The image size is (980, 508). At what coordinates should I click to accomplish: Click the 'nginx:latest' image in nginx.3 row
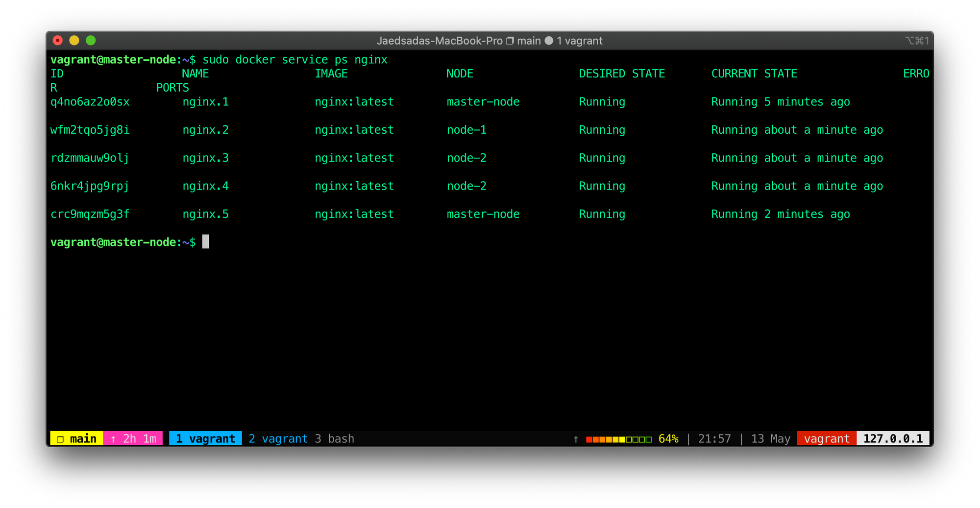coord(354,158)
